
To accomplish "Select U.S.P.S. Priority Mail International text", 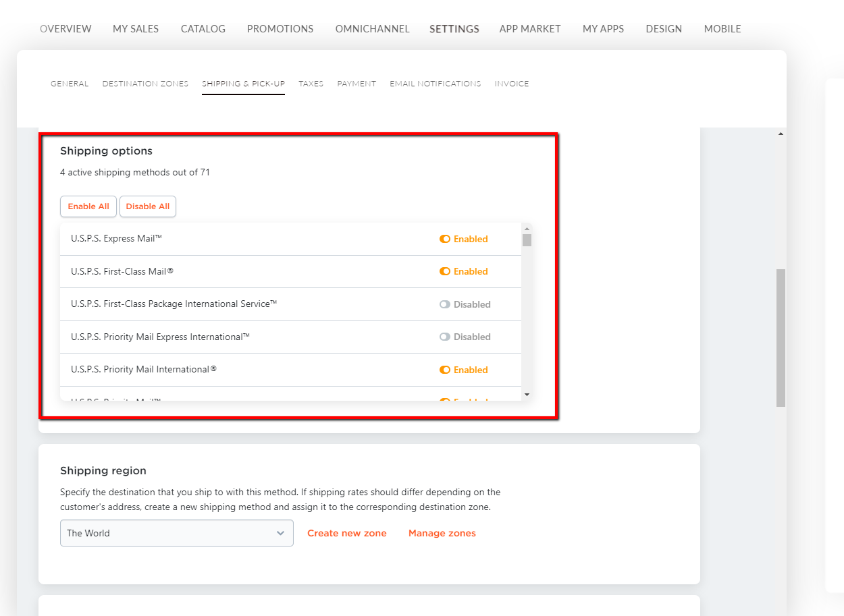I will tap(144, 369).
